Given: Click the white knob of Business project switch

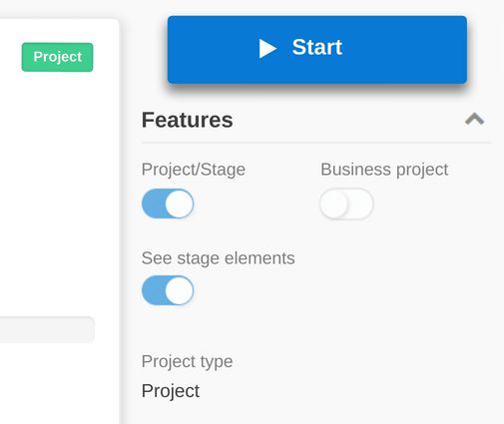Looking at the screenshot, I should pos(333,204).
